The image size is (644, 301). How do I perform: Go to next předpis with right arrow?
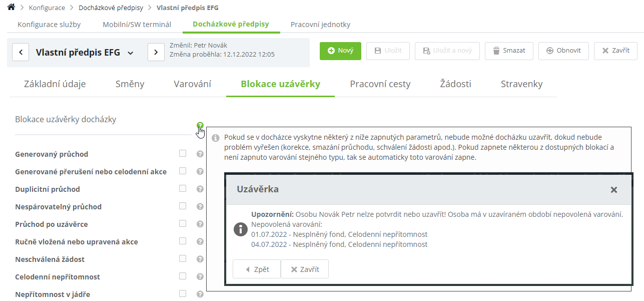pos(156,52)
